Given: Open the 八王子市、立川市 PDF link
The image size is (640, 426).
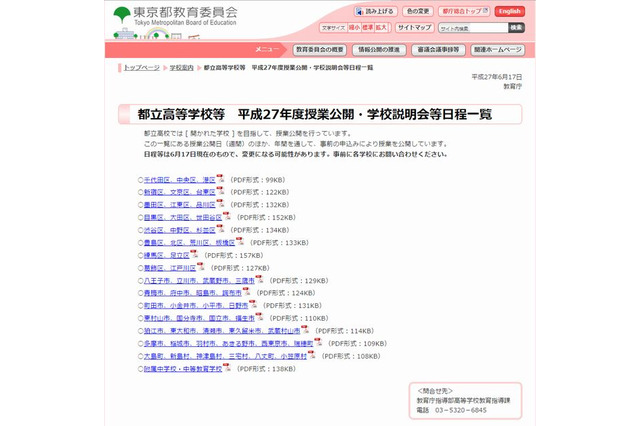Looking at the screenshot, I should [x=199, y=281].
